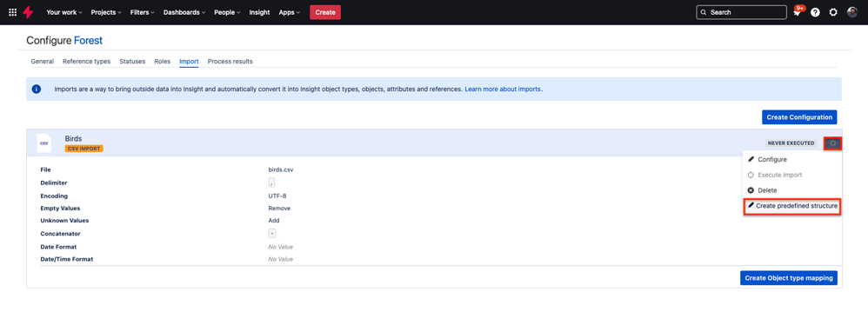Follow the Learn more about imports link
The image size is (868, 332).
(x=503, y=89)
